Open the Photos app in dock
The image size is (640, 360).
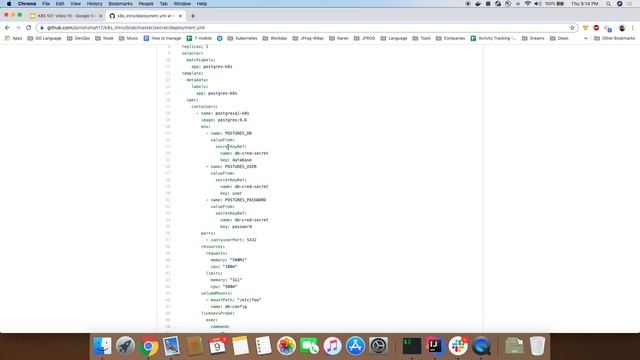click(x=286, y=346)
